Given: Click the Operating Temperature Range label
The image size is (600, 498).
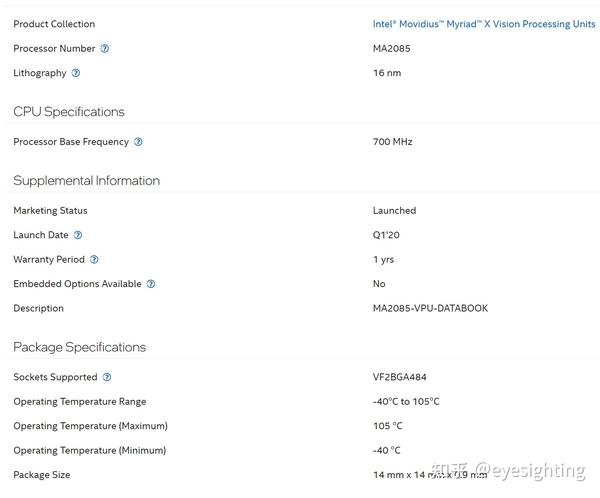Looking at the screenshot, I should (x=79, y=401).
